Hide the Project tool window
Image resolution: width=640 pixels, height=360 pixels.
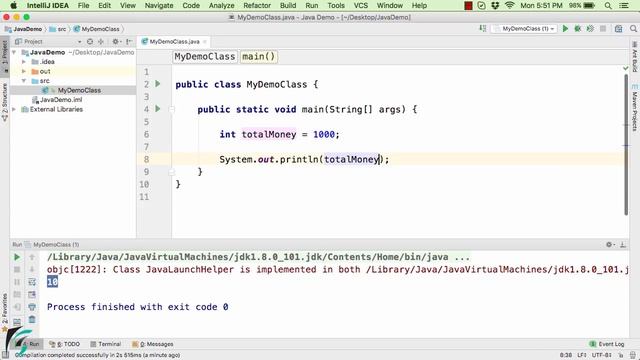coord(129,42)
